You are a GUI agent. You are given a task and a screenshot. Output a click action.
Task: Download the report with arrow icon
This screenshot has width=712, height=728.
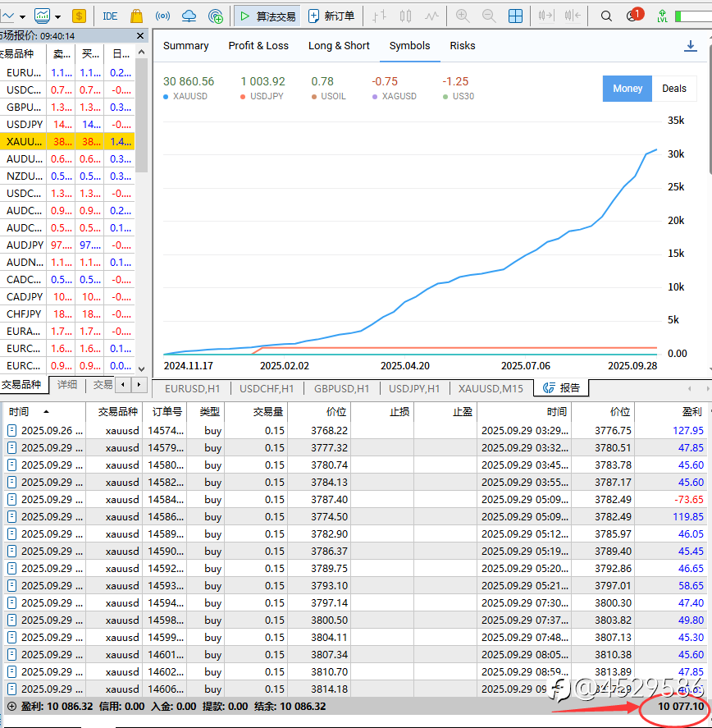pos(691,45)
